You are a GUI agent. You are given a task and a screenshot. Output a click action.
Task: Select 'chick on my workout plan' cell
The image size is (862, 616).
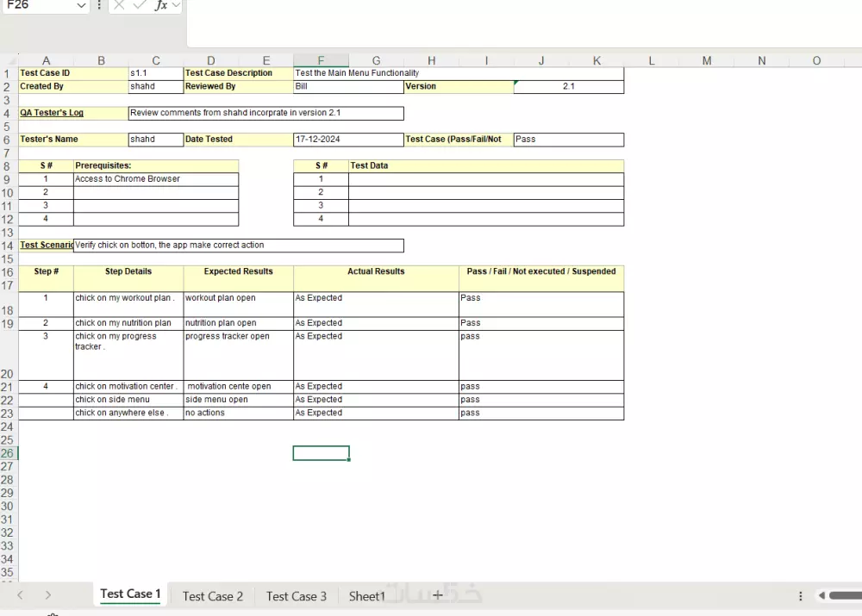(x=128, y=304)
